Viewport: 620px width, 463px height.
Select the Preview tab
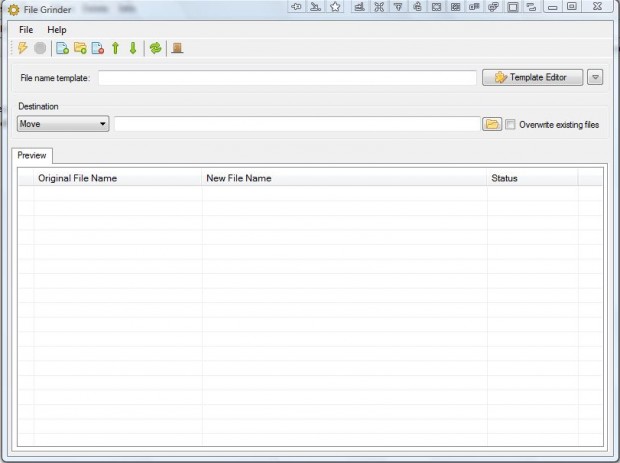(32, 155)
